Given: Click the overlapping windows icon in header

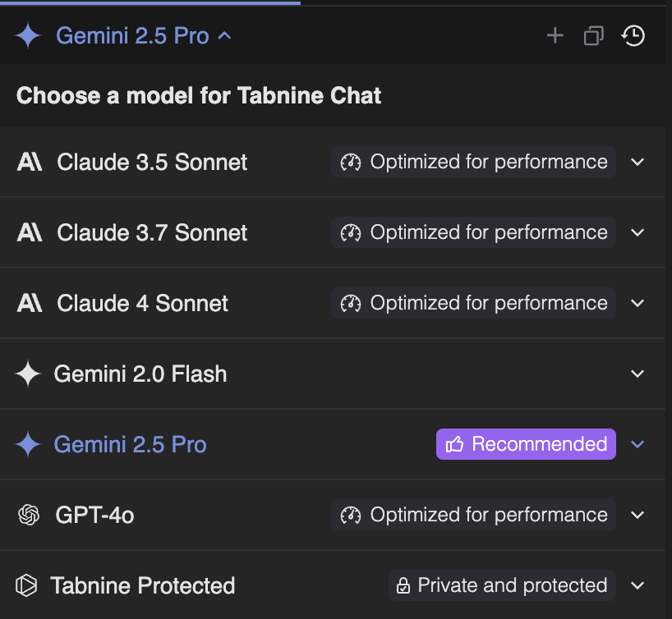Looking at the screenshot, I should [593, 35].
